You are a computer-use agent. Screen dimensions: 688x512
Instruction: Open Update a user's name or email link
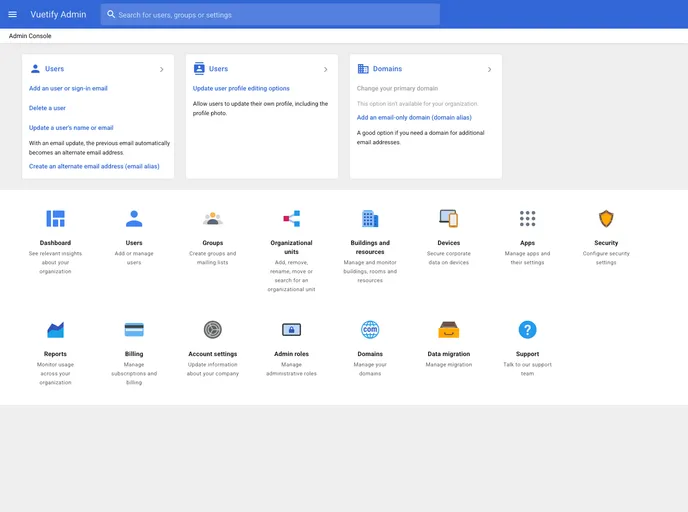pos(71,128)
